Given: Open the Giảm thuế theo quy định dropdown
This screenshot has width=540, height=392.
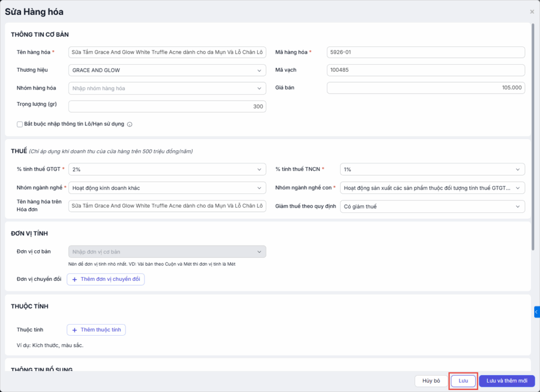Looking at the screenshot, I should (x=432, y=207).
